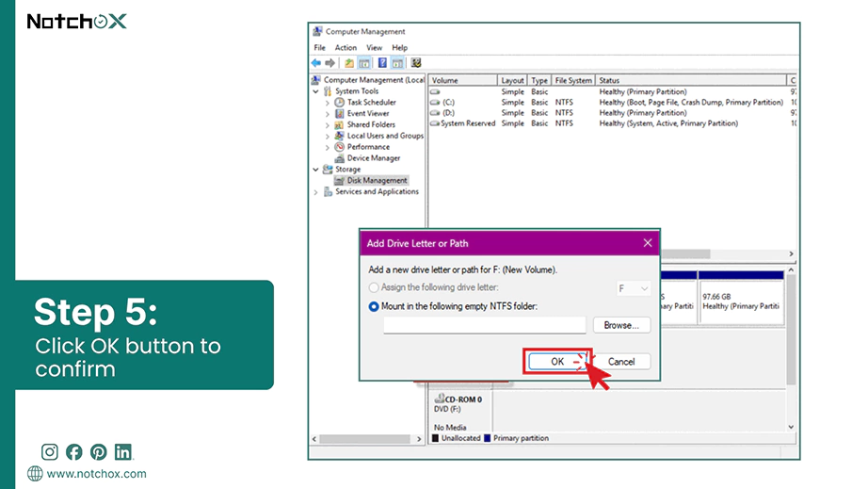Viewport: 868px width, 489px height.
Task: Open the Pinterest icon link
Action: click(99, 452)
